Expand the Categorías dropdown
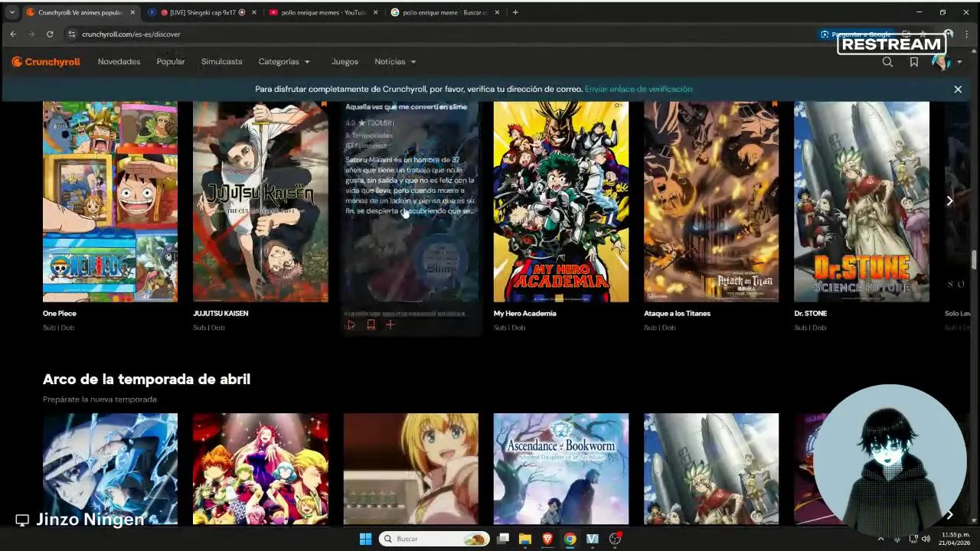The width and height of the screenshot is (980, 551). pos(284,62)
